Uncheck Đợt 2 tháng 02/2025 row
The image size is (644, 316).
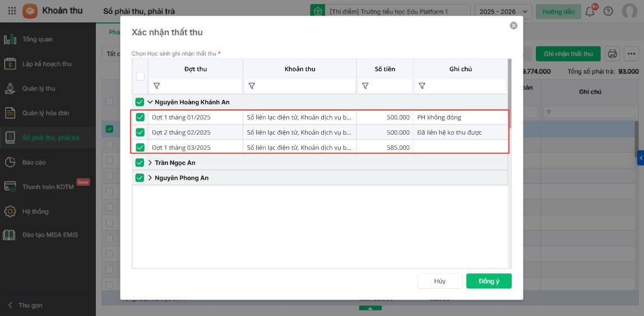coord(140,132)
